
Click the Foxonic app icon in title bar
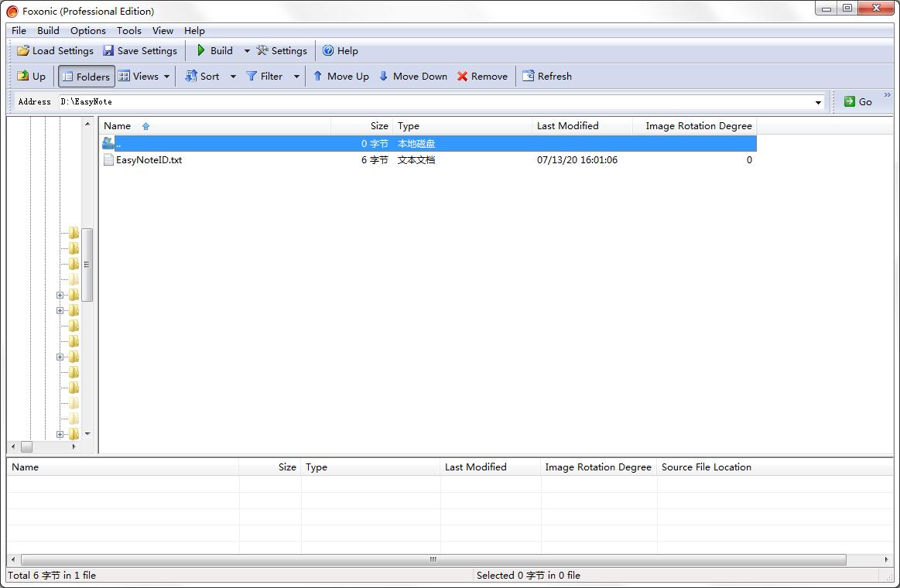[x=12, y=11]
